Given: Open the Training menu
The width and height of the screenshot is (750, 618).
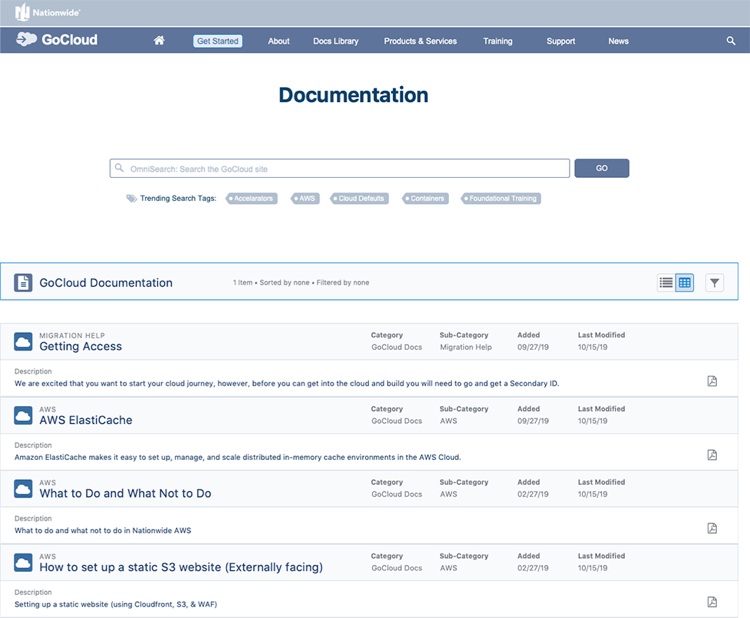Looking at the screenshot, I should 497,41.
